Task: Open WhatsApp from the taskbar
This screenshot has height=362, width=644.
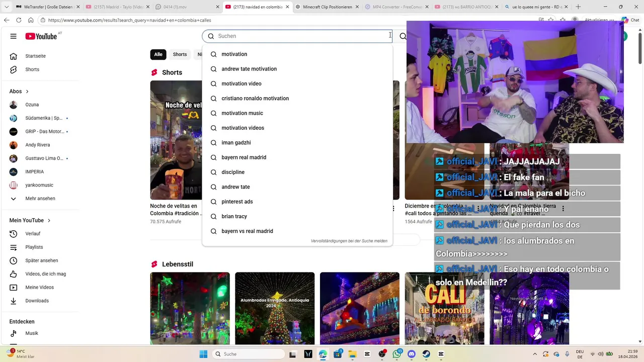Action: pyautogui.click(x=397, y=354)
